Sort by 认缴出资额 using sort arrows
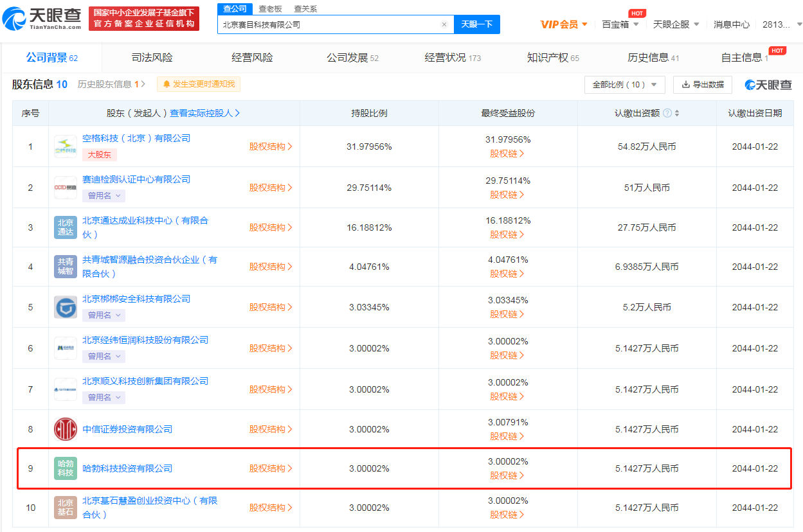 pyautogui.click(x=677, y=113)
